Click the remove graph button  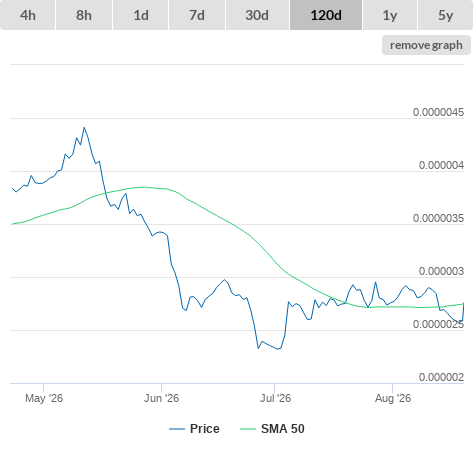(426, 45)
